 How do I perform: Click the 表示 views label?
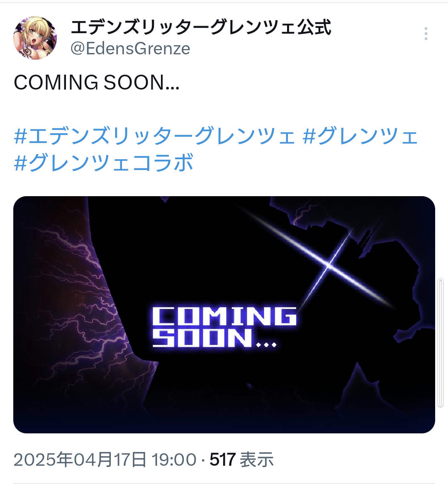coord(257,460)
